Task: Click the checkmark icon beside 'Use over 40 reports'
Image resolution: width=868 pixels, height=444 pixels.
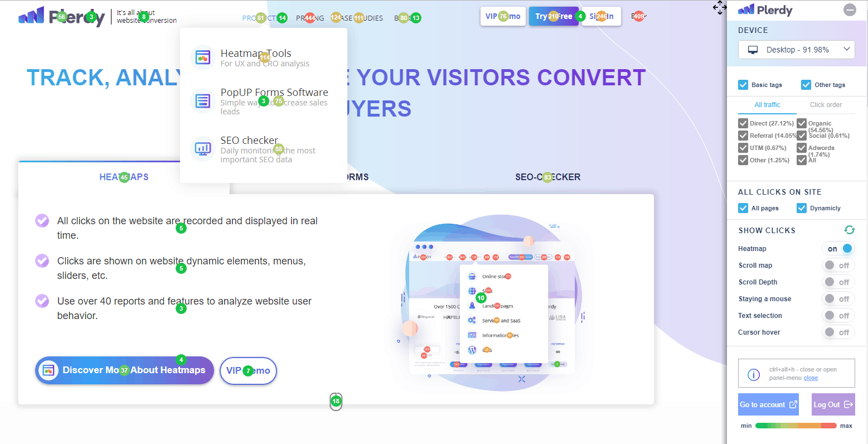Action: [x=42, y=301]
